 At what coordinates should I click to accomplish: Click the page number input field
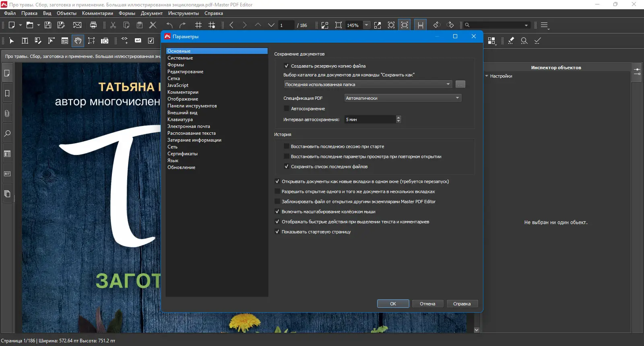click(x=286, y=25)
